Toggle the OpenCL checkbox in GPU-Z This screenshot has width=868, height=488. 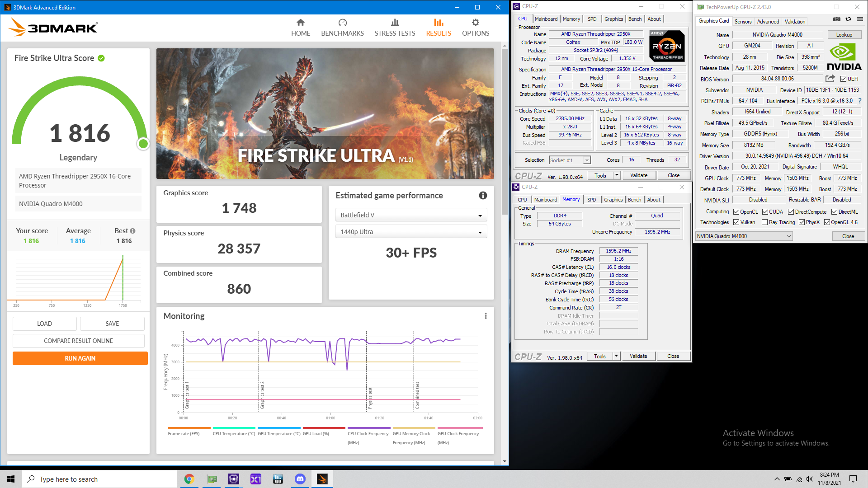pyautogui.click(x=736, y=212)
